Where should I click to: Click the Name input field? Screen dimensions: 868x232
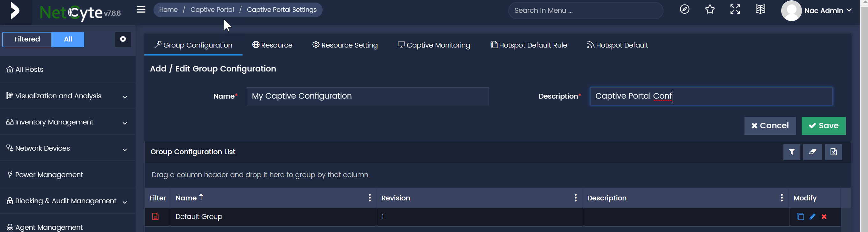(368, 96)
